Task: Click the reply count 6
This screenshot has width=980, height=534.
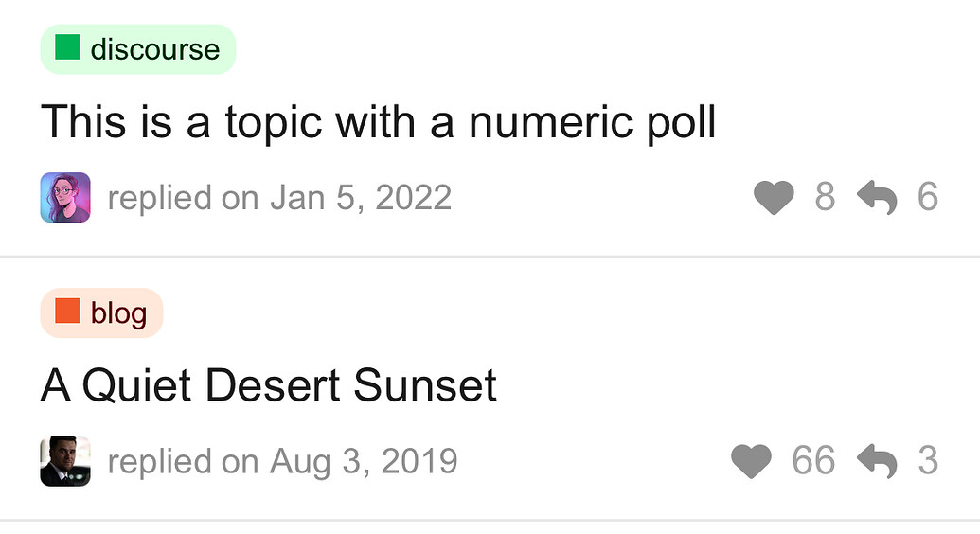Action: 927,198
